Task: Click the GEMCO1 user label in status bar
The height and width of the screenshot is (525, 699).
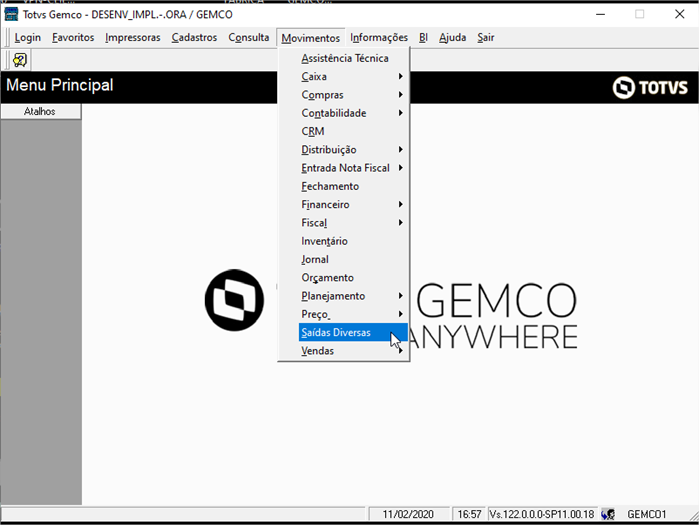Action: click(646, 514)
